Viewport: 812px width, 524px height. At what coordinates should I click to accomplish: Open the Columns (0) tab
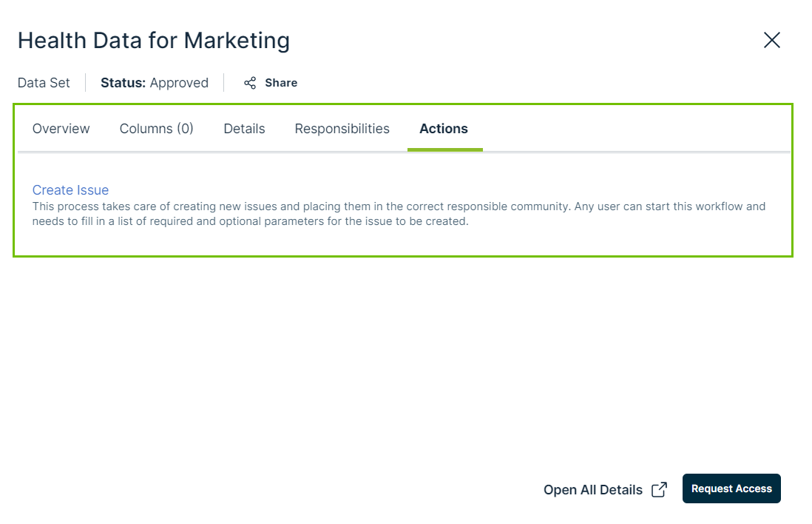pyautogui.click(x=157, y=129)
